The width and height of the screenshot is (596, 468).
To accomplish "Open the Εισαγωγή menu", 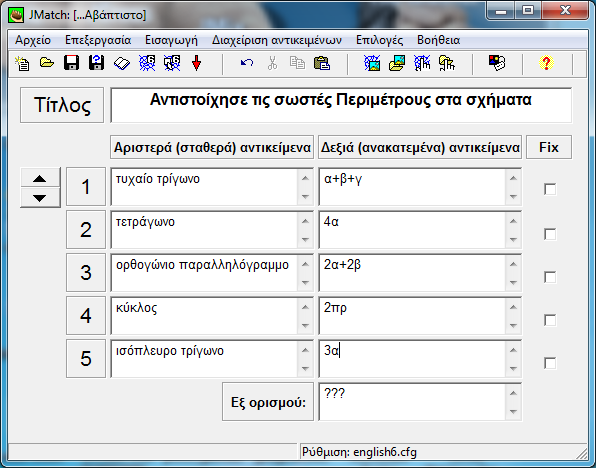I will [x=171, y=40].
